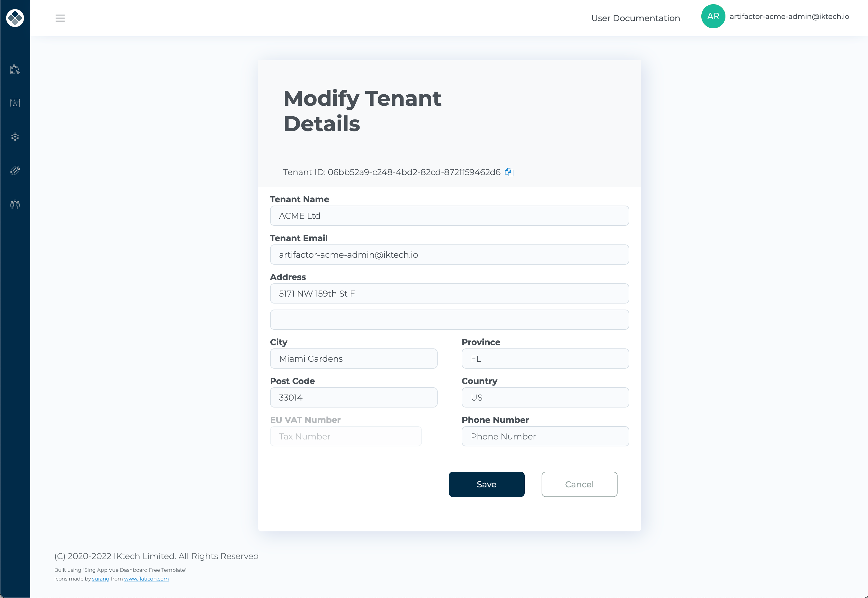Click the Tenant Name input field
868x598 pixels.
(x=450, y=216)
